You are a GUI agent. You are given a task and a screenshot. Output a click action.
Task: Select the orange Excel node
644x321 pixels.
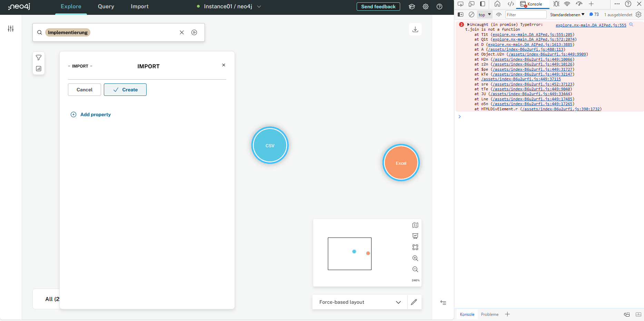click(401, 163)
